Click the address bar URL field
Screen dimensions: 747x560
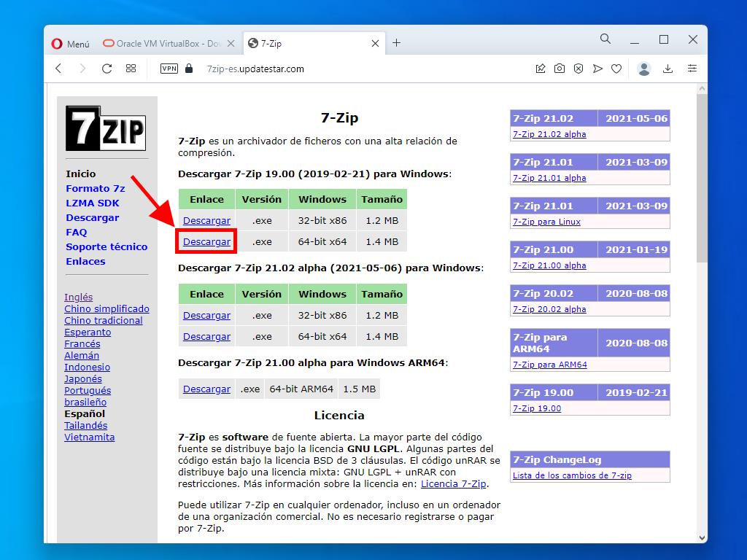[x=255, y=69]
